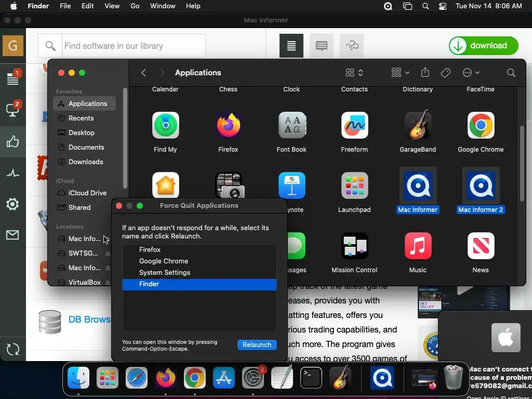The width and height of the screenshot is (532, 399).
Task: Open iCloud Drive in Finder sidebar
Action: tap(84, 193)
